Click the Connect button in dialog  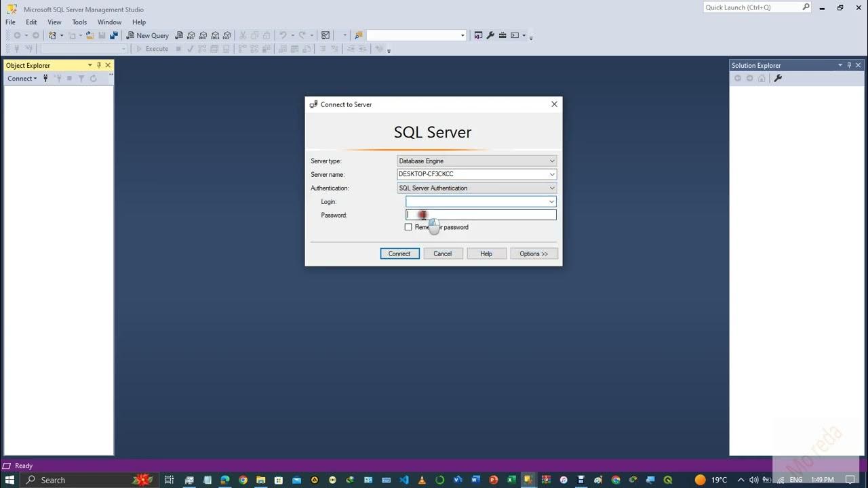[x=399, y=253]
